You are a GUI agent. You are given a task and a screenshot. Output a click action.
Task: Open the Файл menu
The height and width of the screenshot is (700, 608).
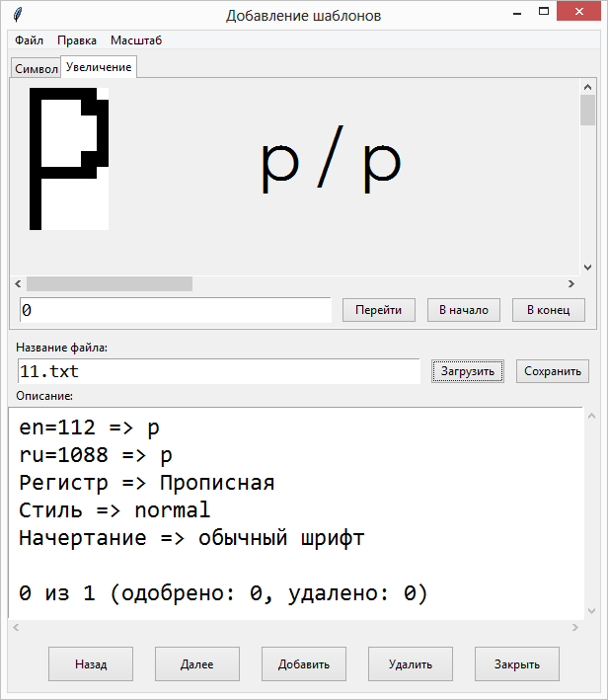pos(29,40)
